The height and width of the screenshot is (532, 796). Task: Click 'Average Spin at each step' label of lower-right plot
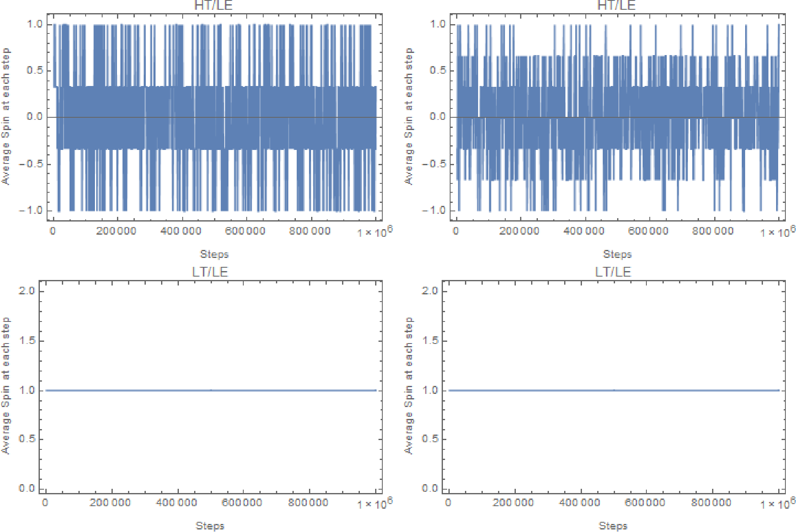(x=409, y=386)
